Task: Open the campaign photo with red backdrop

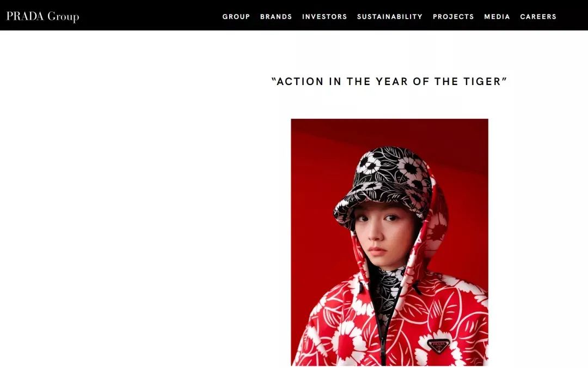Action: tap(389, 242)
